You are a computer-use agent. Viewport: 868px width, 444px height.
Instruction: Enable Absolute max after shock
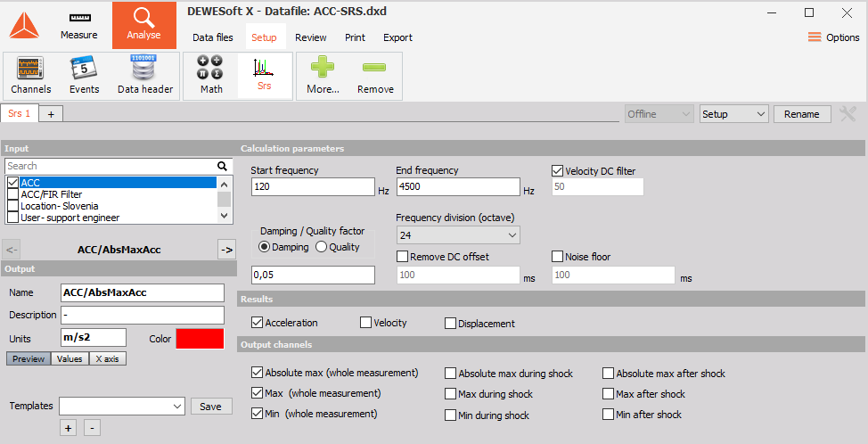(x=609, y=374)
